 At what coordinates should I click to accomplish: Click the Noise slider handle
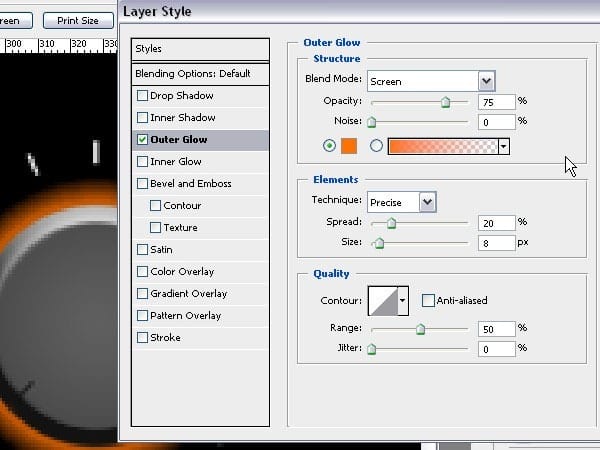click(x=372, y=122)
